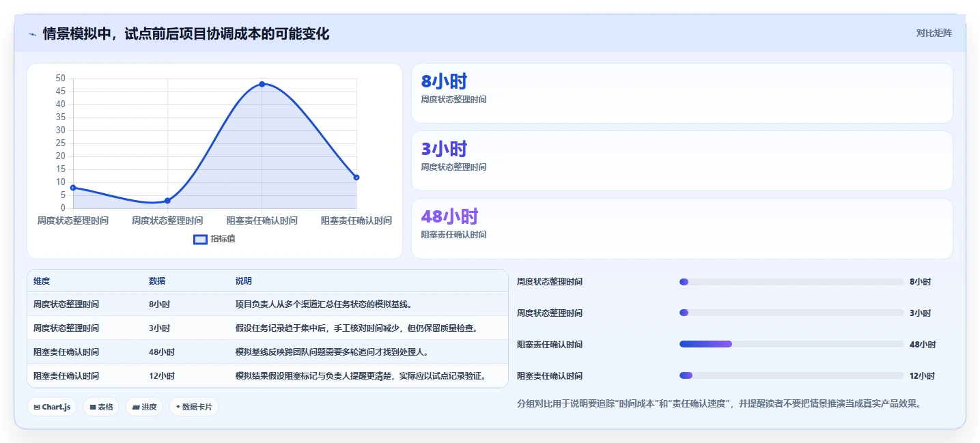The height and width of the screenshot is (443, 980).
Task: Click the 12小时 cell in the table
Action: pos(162,376)
